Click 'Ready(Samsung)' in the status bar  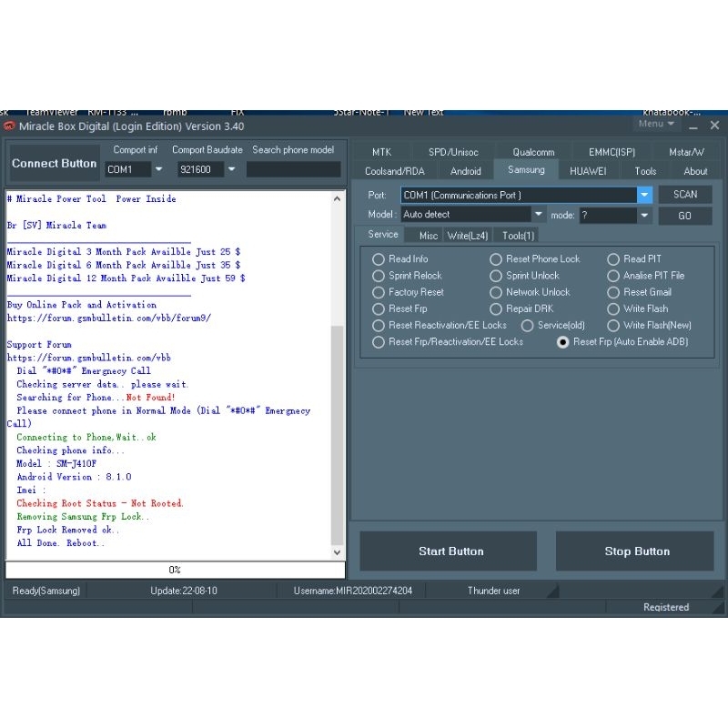click(46, 591)
